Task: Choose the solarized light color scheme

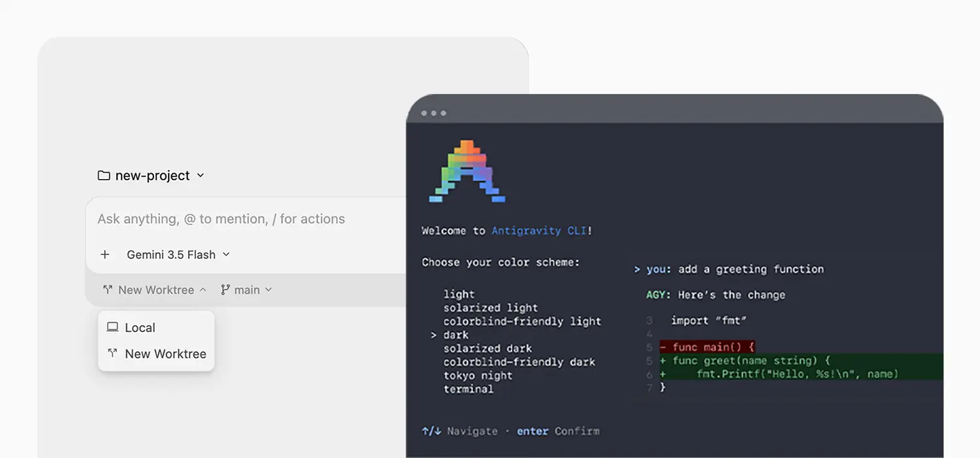Action: pos(491,308)
